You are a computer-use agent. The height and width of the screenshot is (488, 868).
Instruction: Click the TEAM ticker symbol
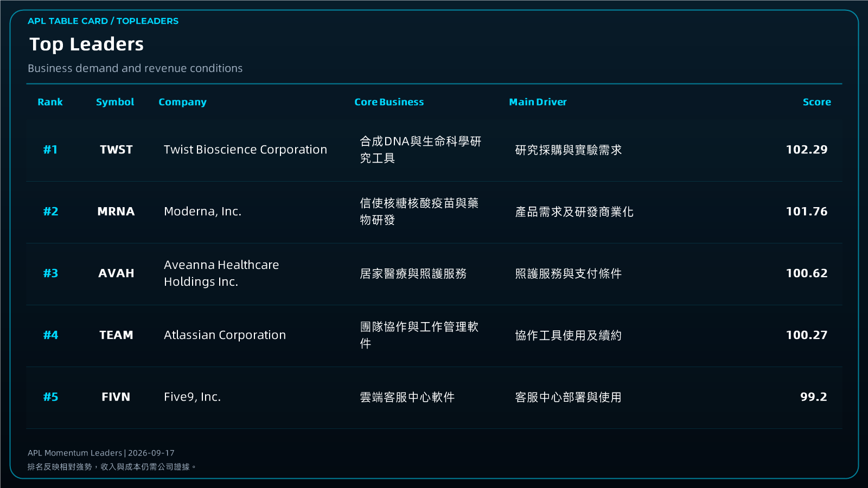tap(116, 335)
